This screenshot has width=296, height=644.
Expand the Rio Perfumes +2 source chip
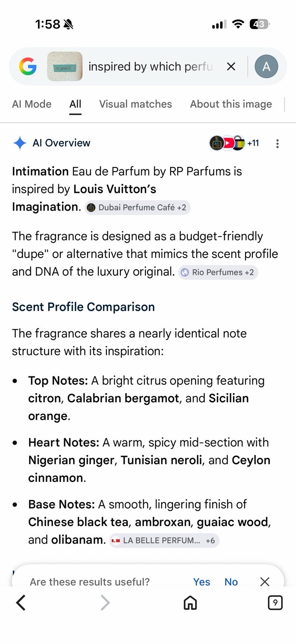pyautogui.click(x=218, y=272)
